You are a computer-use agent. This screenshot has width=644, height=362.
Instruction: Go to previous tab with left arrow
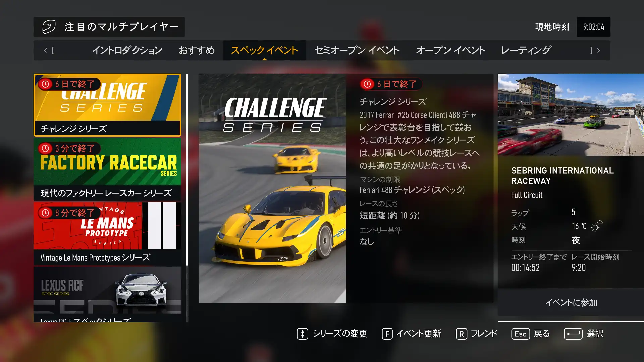[45, 50]
